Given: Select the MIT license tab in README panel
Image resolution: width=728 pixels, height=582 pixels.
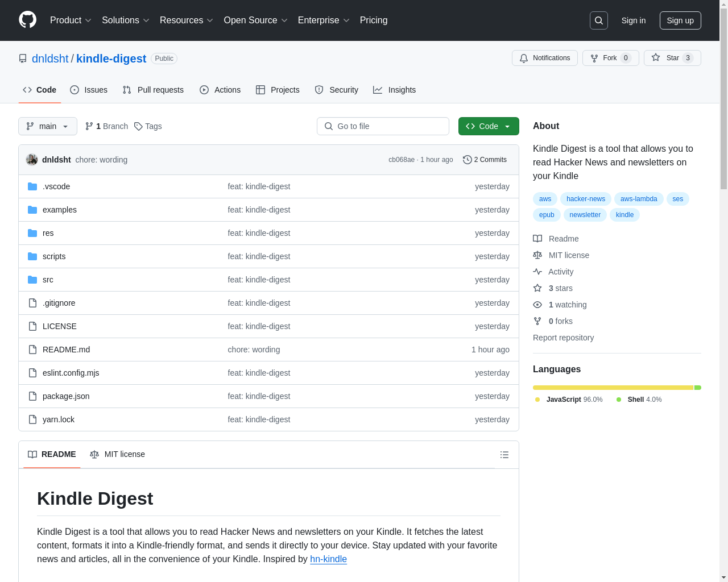Looking at the screenshot, I should (x=118, y=454).
